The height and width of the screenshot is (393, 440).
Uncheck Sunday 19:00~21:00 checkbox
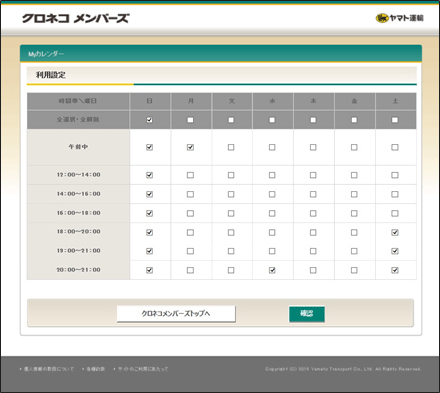(x=149, y=251)
